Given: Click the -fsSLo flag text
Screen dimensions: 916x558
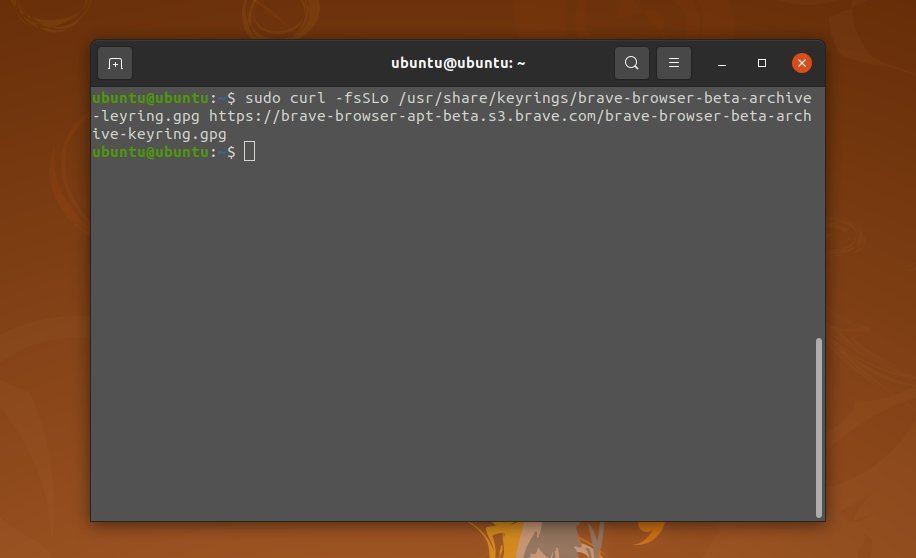Looking at the screenshot, I should coord(362,98).
